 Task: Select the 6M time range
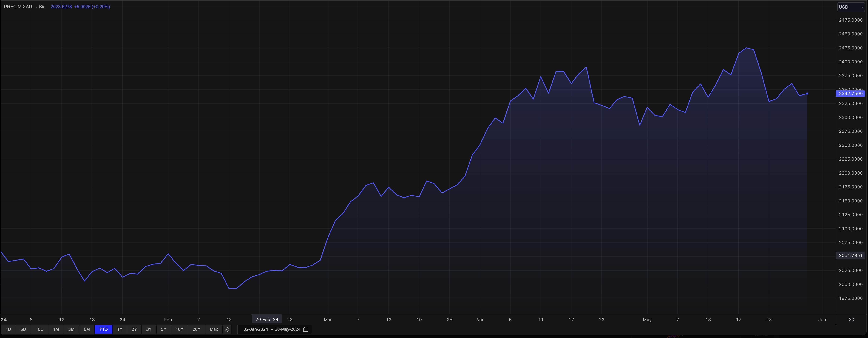pyautogui.click(x=87, y=329)
